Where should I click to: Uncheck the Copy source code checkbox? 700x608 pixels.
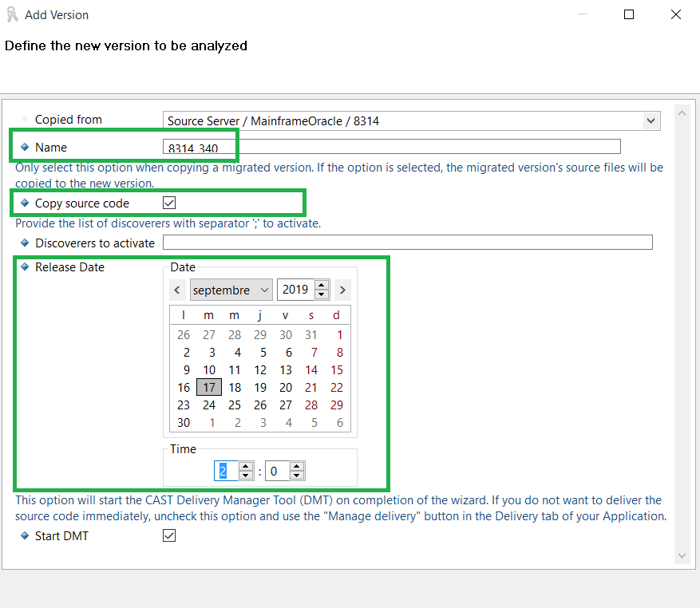tap(169, 203)
